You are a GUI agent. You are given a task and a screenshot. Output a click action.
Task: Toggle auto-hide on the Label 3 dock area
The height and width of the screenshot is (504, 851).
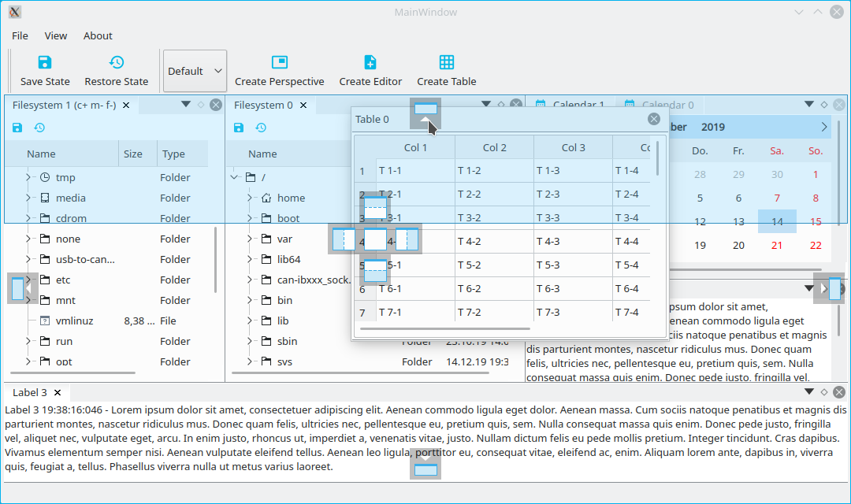tap(823, 391)
